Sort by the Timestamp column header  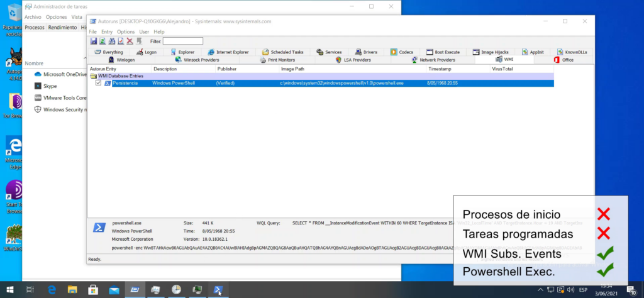(x=458, y=69)
